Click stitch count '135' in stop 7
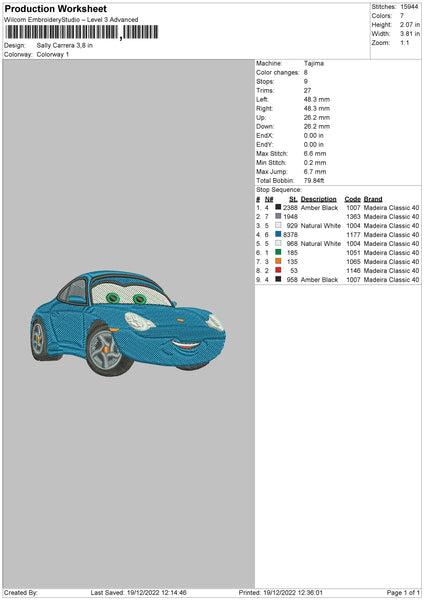424x600 pixels. click(292, 261)
